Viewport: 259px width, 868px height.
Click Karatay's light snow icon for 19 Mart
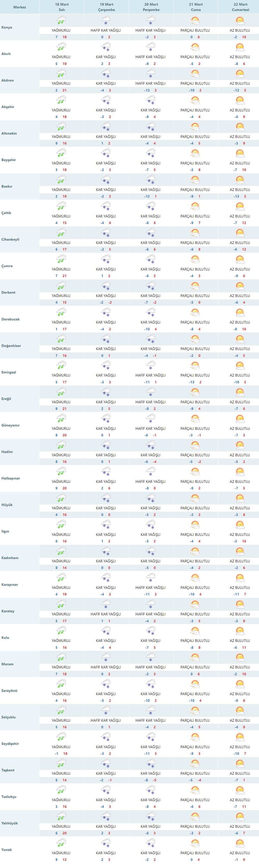(x=106, y=604)
